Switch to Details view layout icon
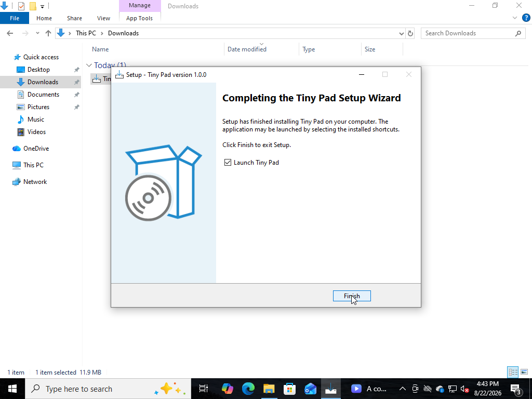The height and width of the screenshot is (399, 532). [513, 372]
